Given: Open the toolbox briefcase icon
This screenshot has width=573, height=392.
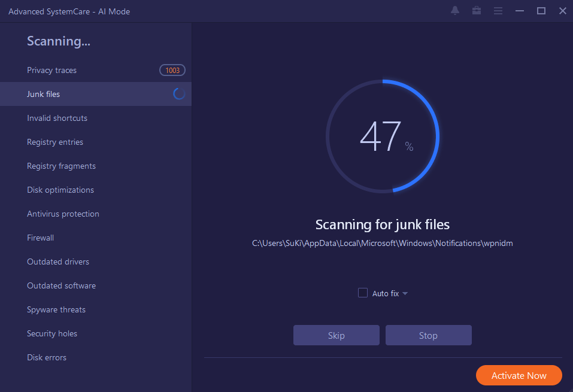Looking at the screenshot, I should (x=477, y=11).
